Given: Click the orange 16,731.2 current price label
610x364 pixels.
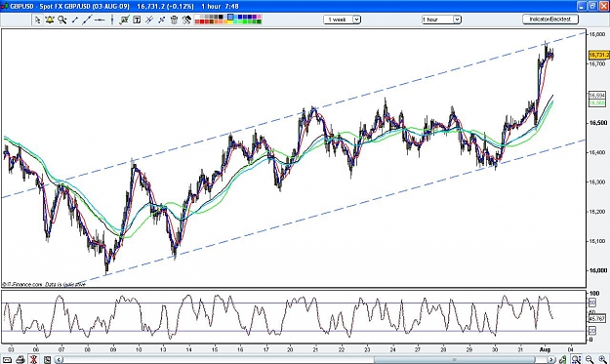Looking at the screenshot, I should [x=598, y=55].
